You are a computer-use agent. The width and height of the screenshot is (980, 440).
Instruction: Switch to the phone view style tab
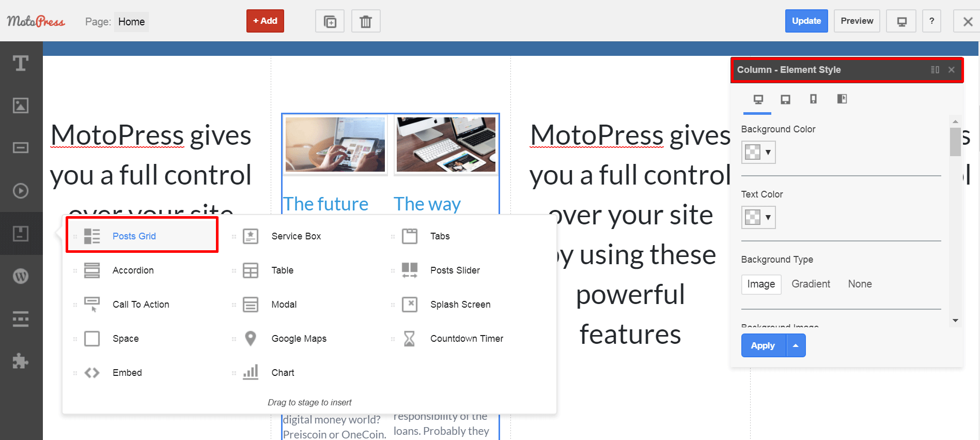(x=813, y=99)
